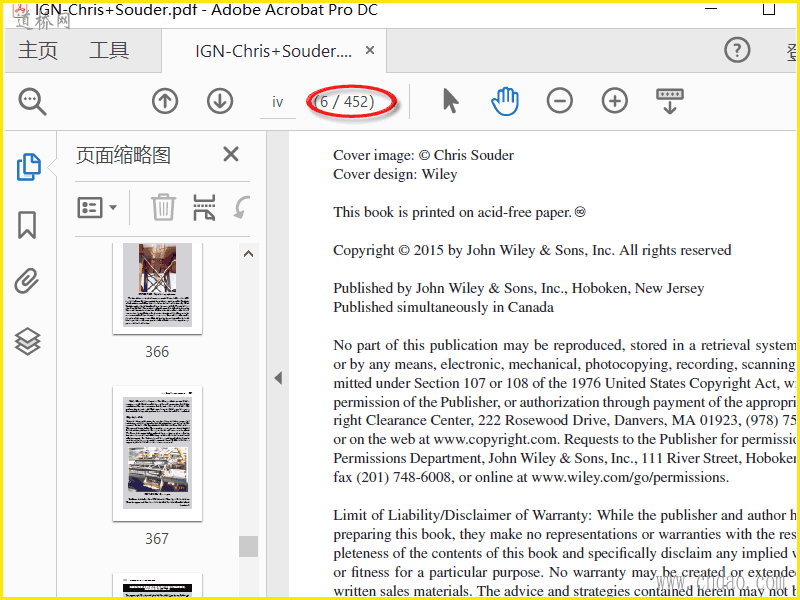
Task: Switch to the 工具 tab
Action: [x=109, y=51]
